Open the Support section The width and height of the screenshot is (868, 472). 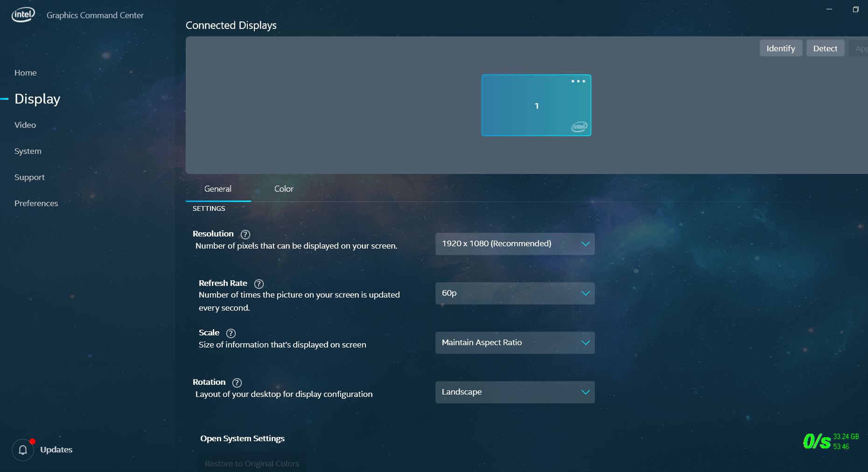click(x=29, y=177)
